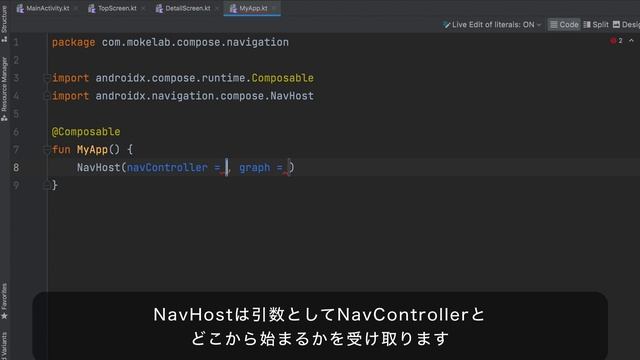Screen dimensions: 640x360
Task: Place cursor on 'navController' parameter
Action: coord(167,168)
